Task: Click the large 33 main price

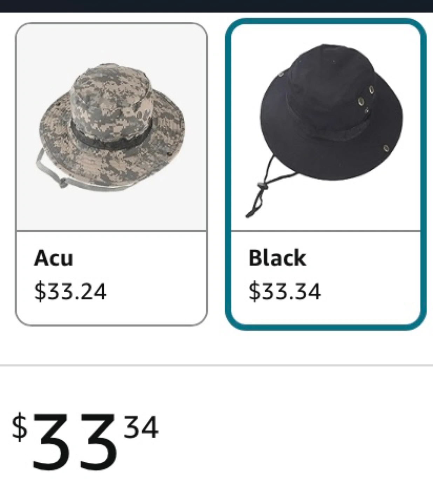Action: pyautogui.click(x=74, y=442)
